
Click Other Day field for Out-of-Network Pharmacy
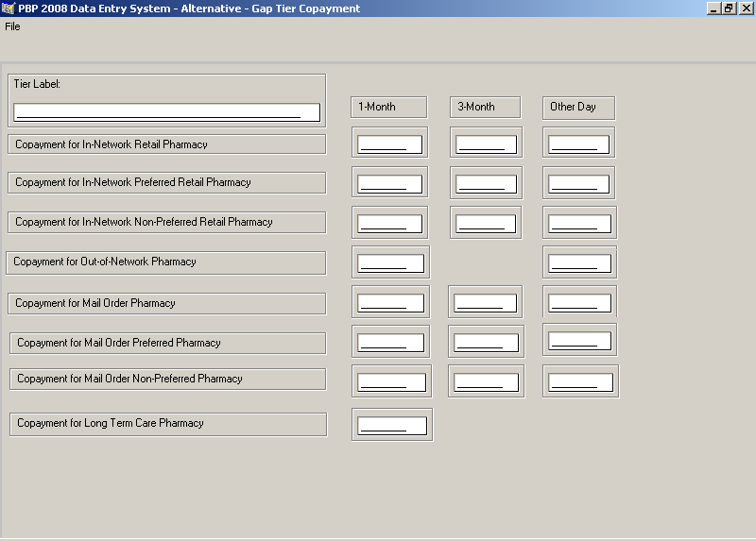578,263
